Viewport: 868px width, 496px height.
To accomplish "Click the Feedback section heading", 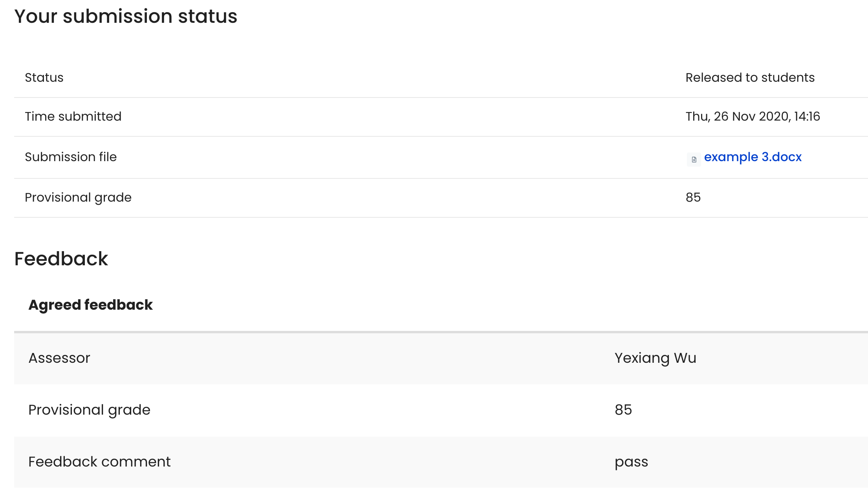I will (61, 259).
